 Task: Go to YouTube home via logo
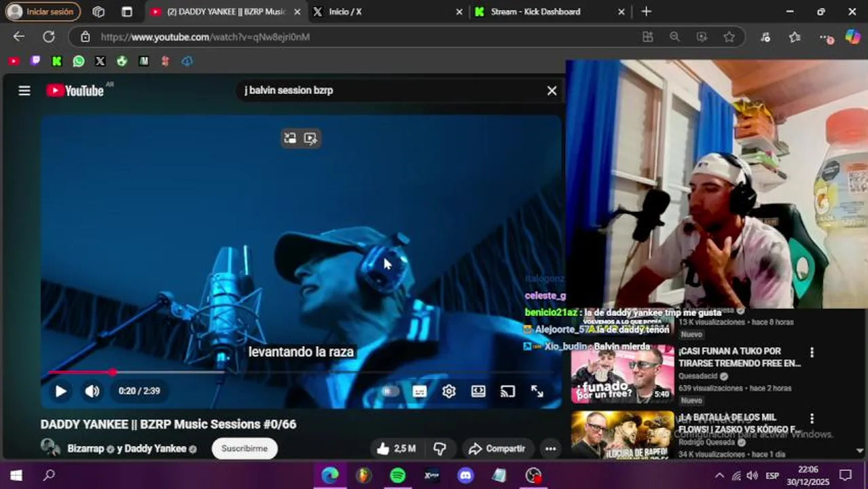pos(75,90)
